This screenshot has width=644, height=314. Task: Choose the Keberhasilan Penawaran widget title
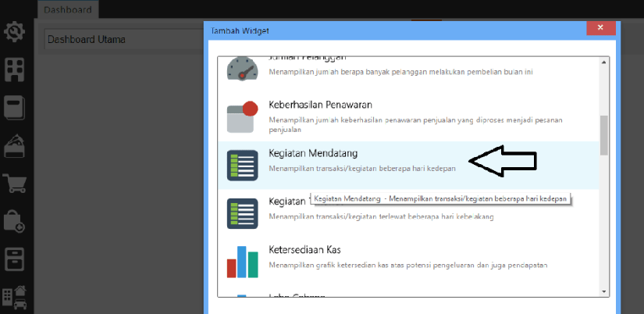pos(320,105)
